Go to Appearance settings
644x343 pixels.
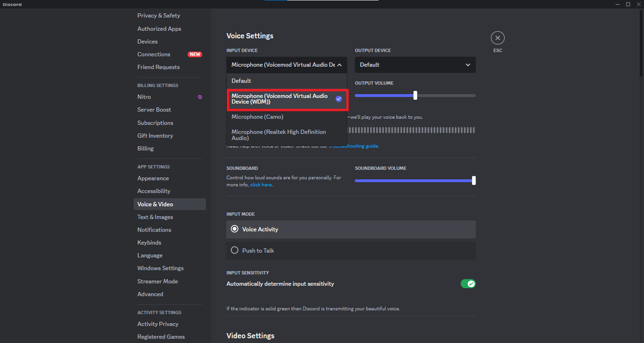(x=153, y=178)
